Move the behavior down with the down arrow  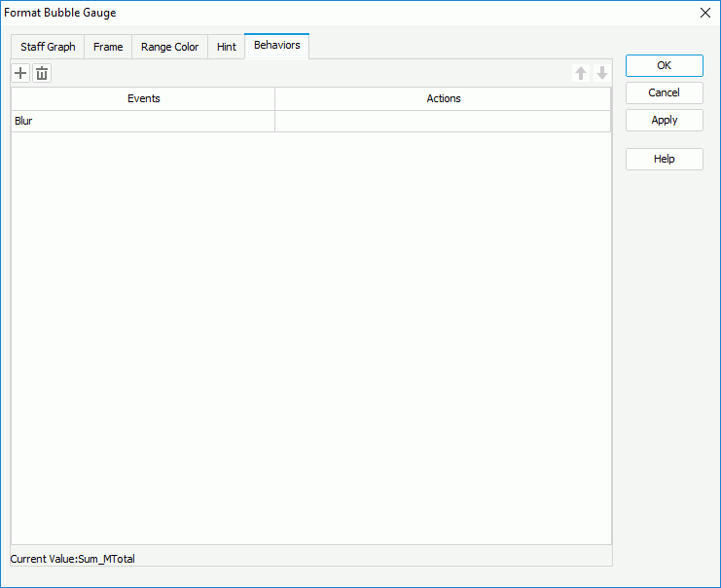coord(602,73)
